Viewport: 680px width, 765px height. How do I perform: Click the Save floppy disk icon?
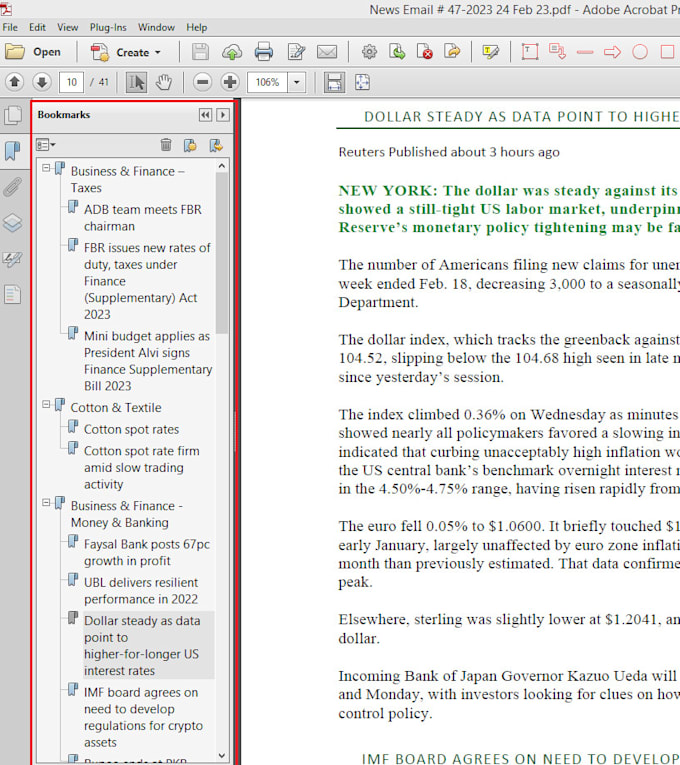200,52
